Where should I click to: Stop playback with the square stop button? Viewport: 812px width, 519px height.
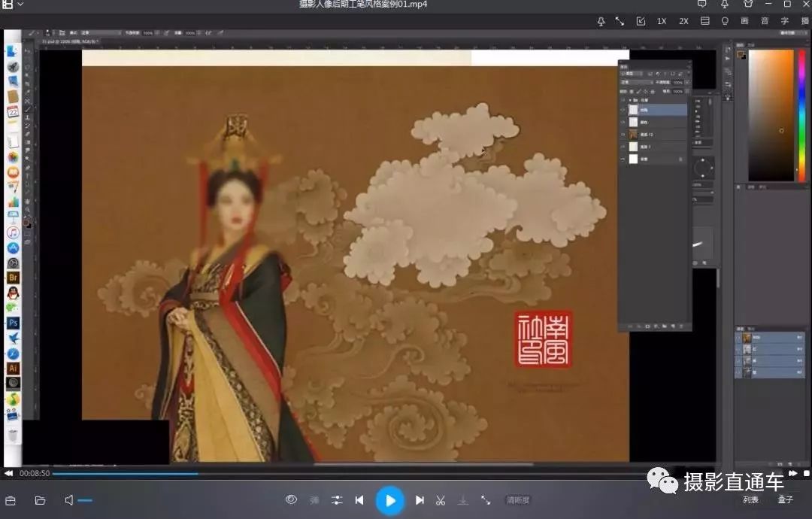coord(806,473)
